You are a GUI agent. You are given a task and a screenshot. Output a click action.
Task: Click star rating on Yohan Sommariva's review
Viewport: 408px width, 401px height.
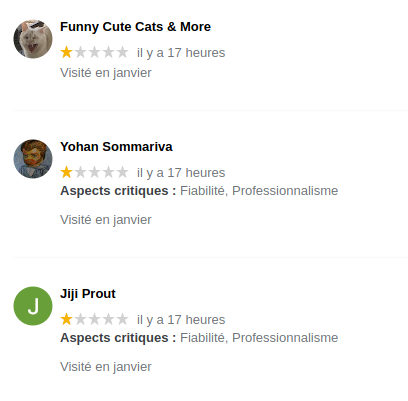94,172
